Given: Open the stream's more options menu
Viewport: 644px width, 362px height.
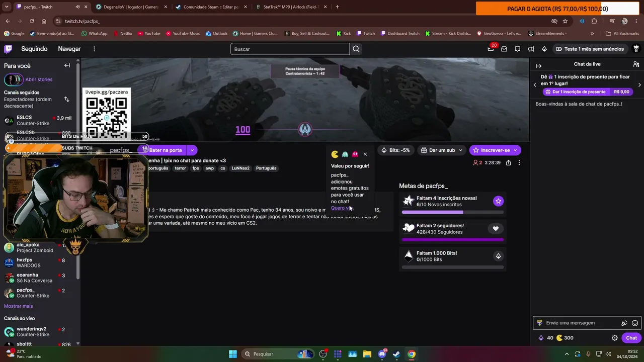Looking at the screenshot, I should click(519, 163).
